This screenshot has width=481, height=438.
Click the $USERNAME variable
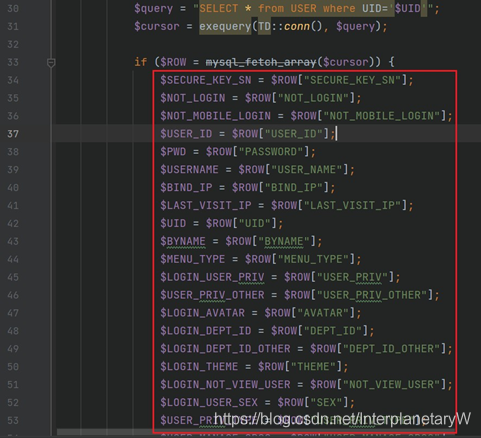(x=189, y=170)
